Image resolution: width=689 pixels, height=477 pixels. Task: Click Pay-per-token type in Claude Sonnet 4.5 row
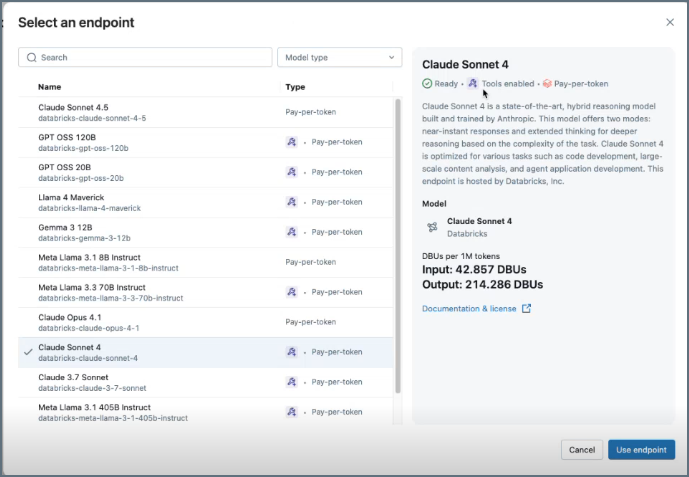click(311, 112)
